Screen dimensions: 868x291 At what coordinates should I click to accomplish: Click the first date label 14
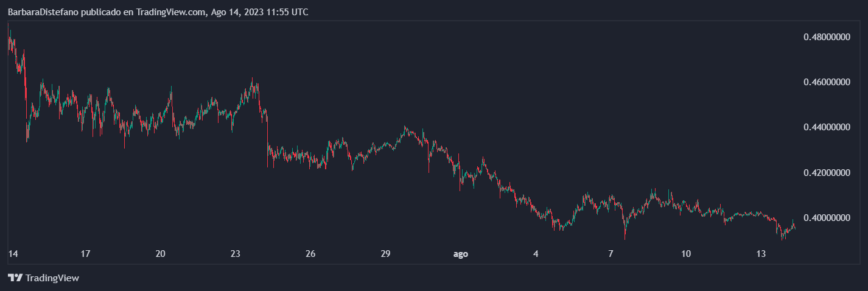pos(12,254)
